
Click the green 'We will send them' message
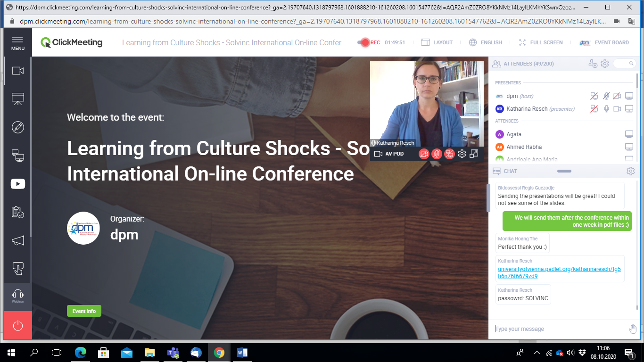coord(567,221)
